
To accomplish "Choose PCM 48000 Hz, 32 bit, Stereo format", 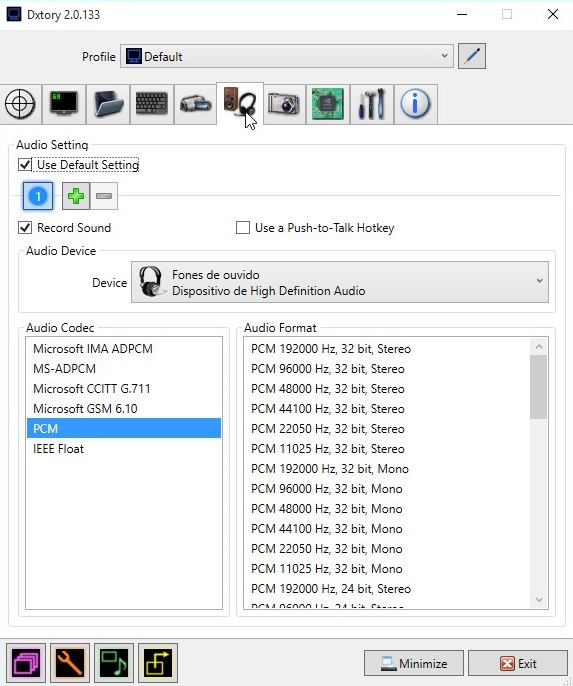I will point(328,388).
